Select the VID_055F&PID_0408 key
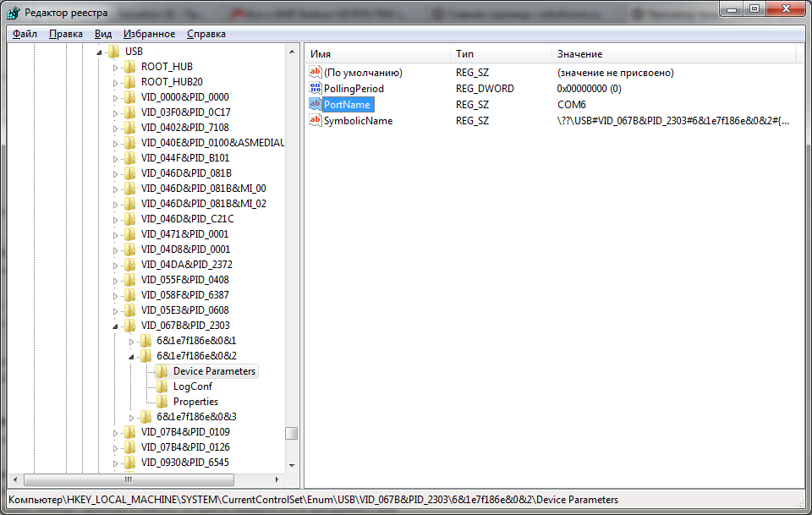The image size is (812, 515). click(185, 280)
